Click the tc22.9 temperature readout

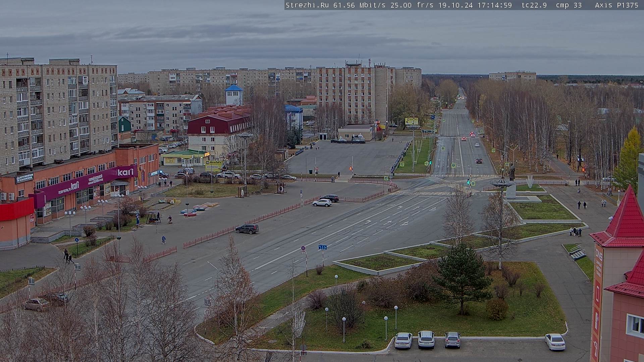(x=534, y=5)
